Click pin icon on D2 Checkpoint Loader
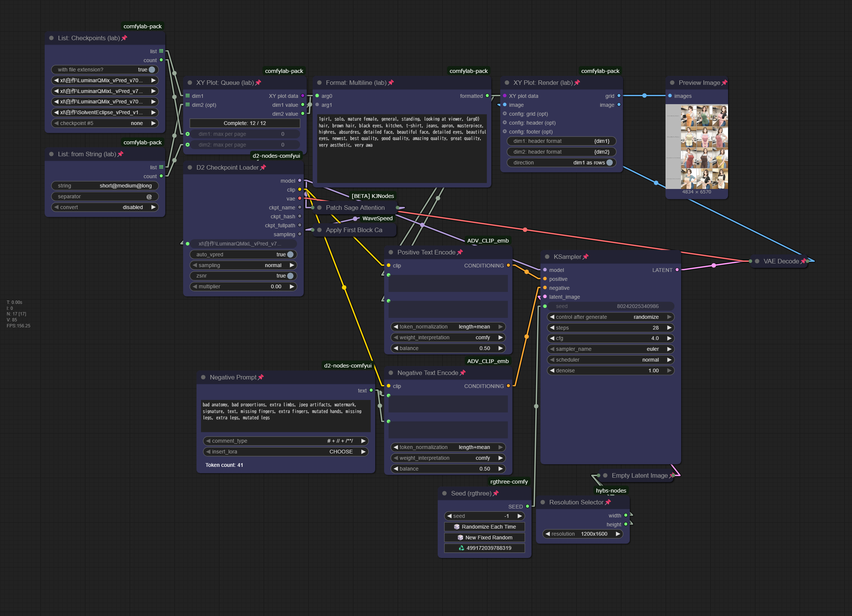The width and height of the screenshot is (852, 616). click(263, 167)
